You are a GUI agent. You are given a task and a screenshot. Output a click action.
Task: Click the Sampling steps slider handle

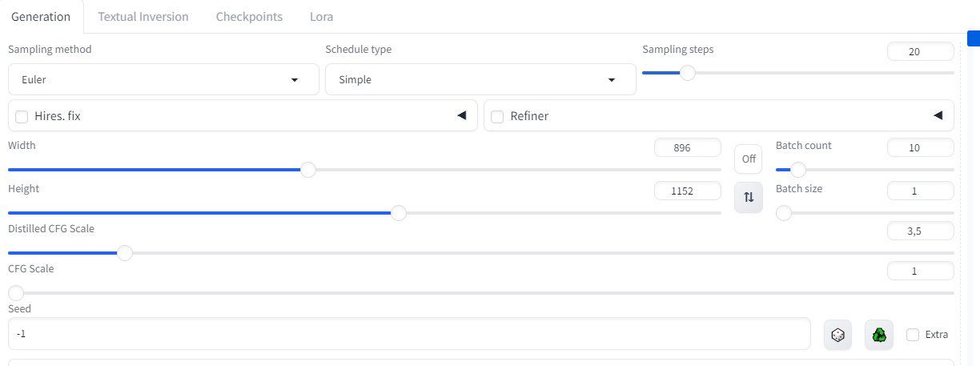[x=687, y=73]
